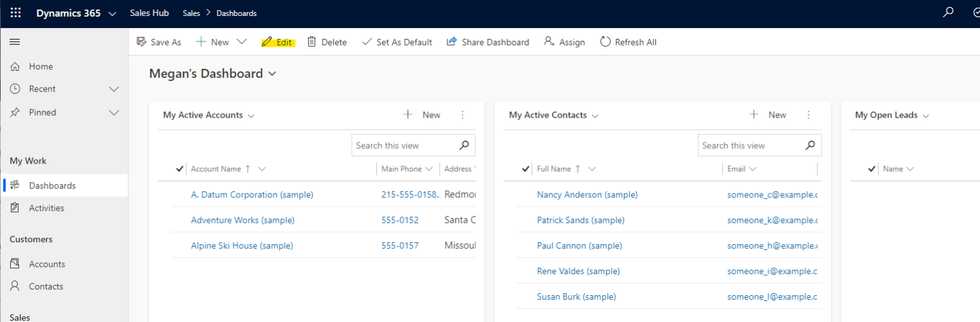This screenshot has height=322, width=980.
Task: Click Assign in command bar
Action: [x=564, y=42]
